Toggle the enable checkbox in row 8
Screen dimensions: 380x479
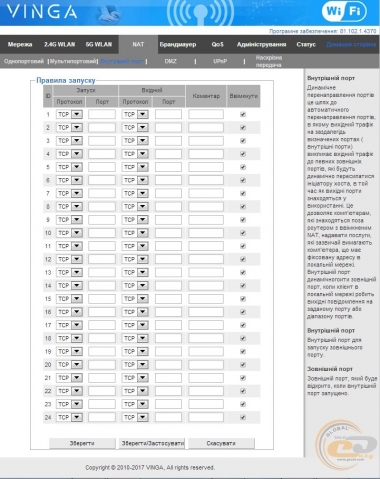coord(243,207)
